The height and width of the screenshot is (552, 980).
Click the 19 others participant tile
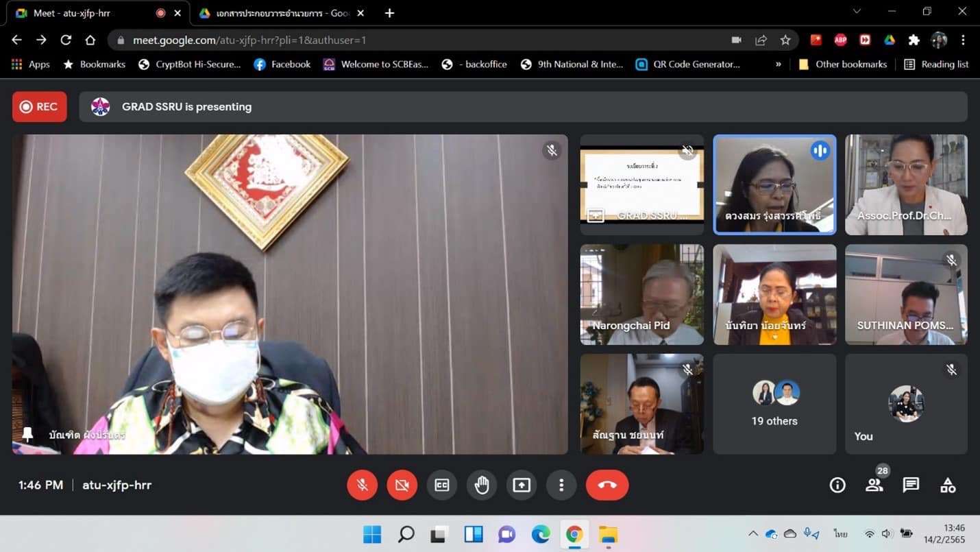pos(774,404)
